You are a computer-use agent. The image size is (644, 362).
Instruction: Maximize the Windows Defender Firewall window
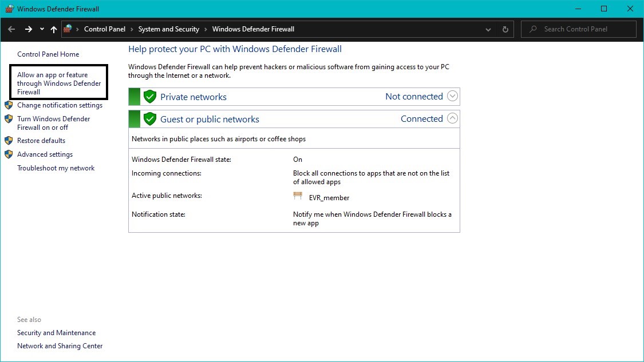click(x=604, y=9)
